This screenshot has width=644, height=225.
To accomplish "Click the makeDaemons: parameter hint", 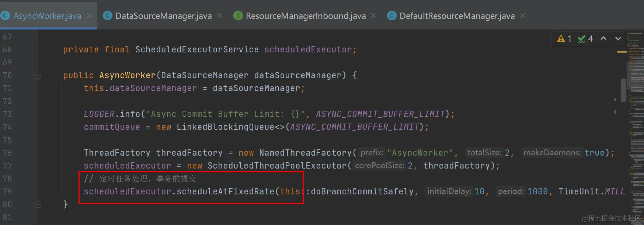I will pyautogui.click(x=552, y=153).
